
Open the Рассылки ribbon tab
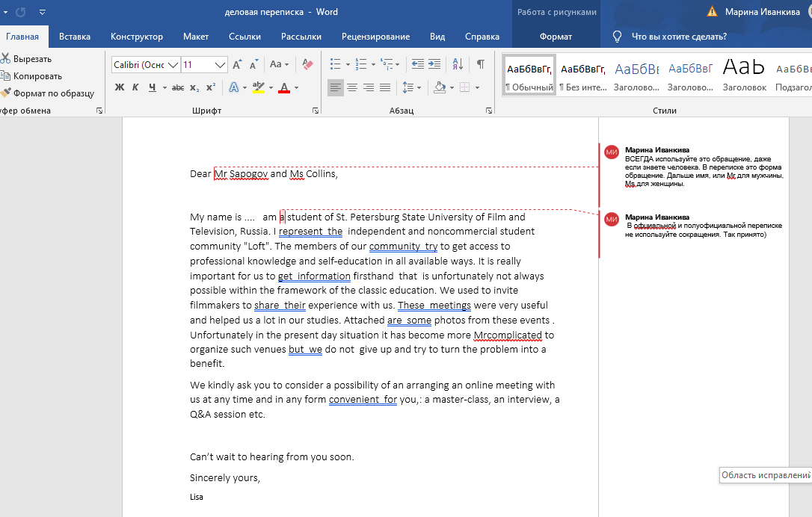[301, 37]
